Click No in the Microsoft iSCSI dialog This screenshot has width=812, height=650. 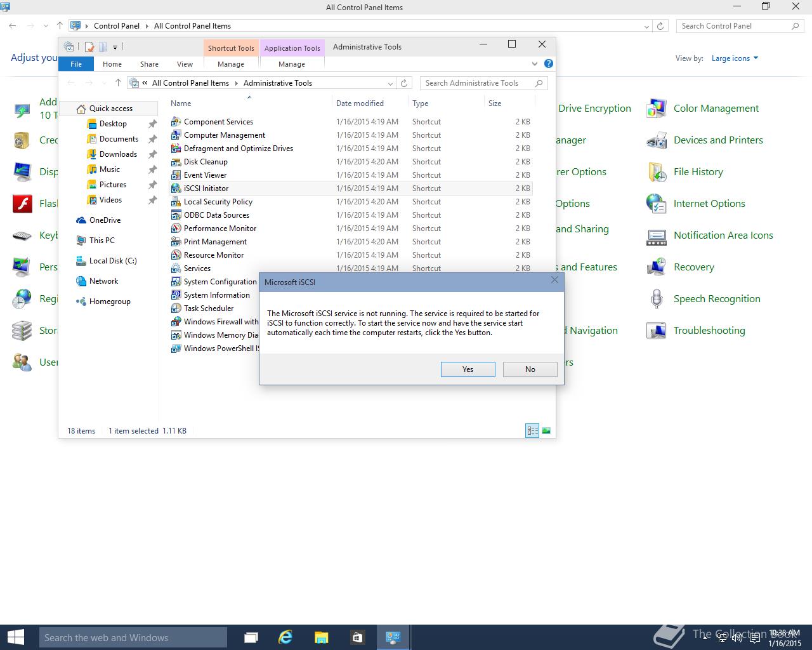[530, 369]
